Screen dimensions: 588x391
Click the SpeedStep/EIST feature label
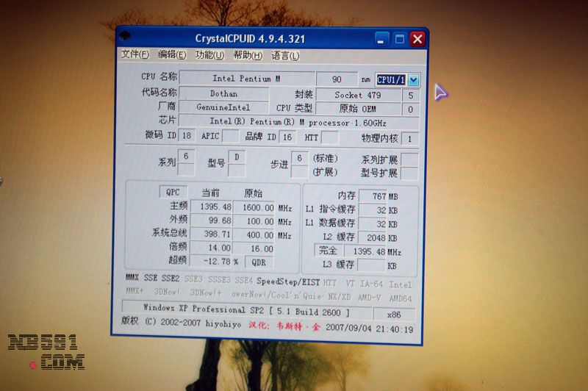pyautogui.click(x=288, y=281)
